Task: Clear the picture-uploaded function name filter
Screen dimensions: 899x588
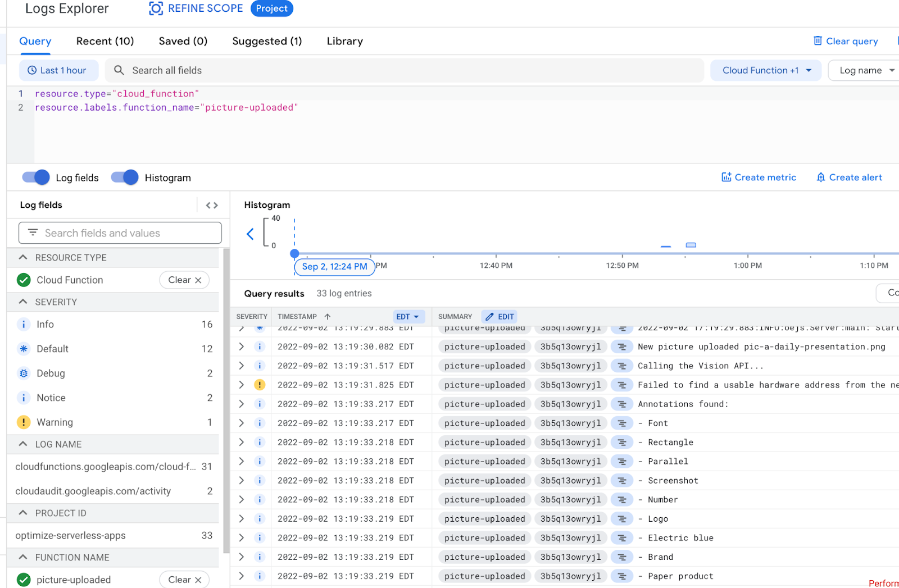Action: point(184,580)
